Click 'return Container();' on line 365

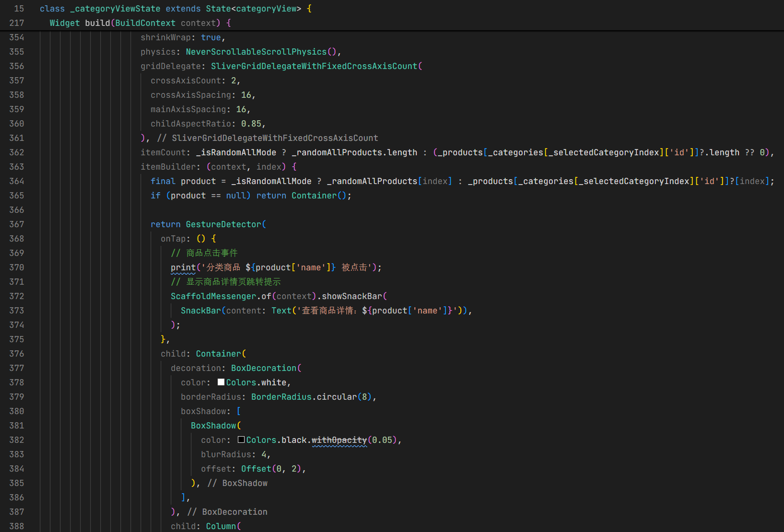(304, 196)
